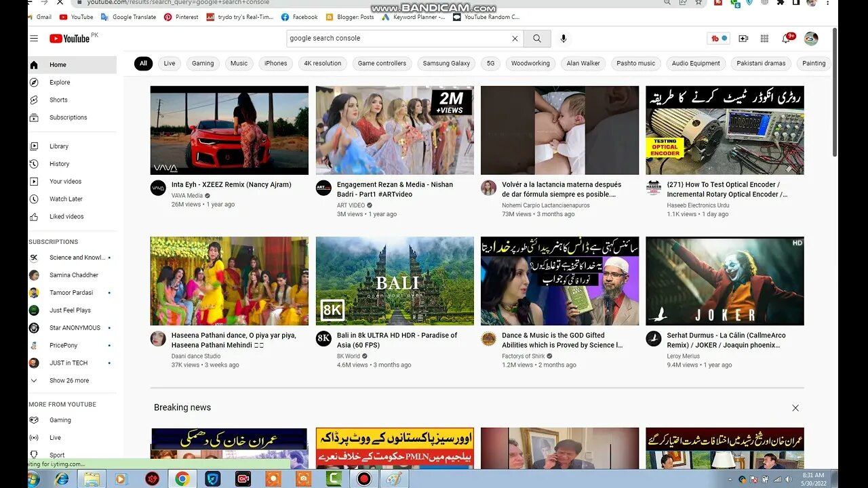Screen dimensions: 868x488
Task: Open Pinterest bookmark
Action: pyautogui.click(x=182, y=17)
